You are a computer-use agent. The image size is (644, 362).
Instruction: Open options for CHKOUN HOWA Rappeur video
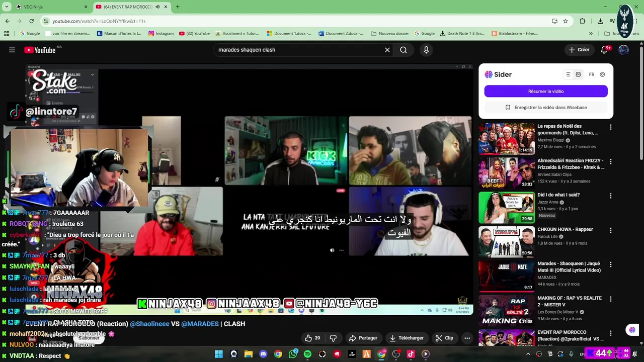[611, 230]
